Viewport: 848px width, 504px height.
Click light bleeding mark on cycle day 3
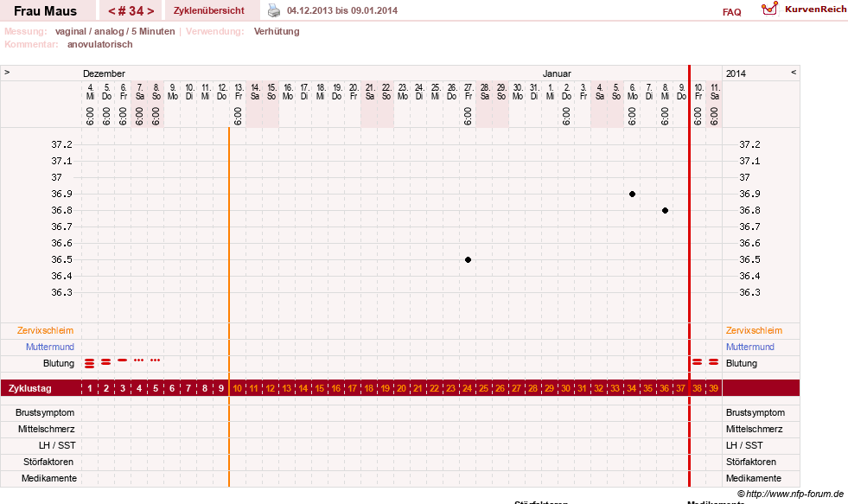click(x=123, y=360)
